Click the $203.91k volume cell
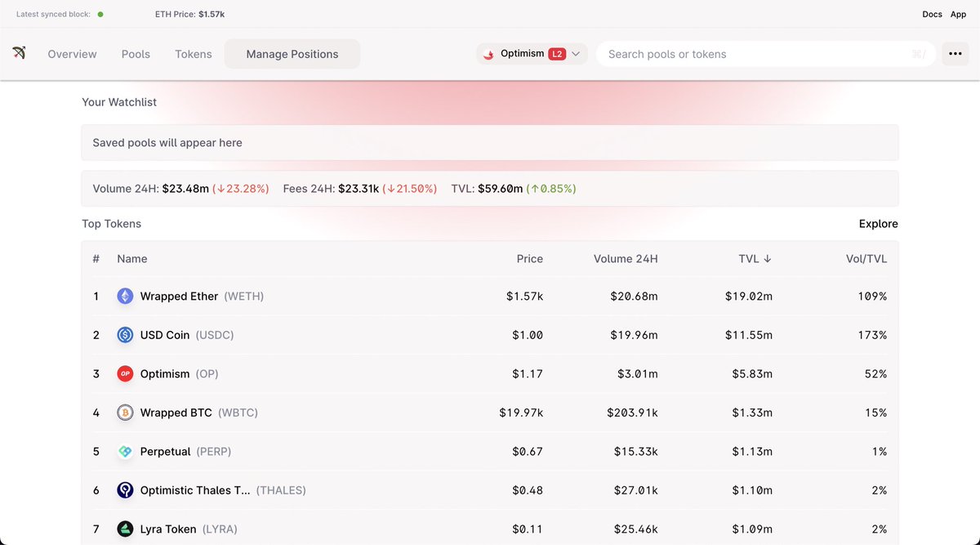This screenshot has height=545, width=980. point(632,413)
